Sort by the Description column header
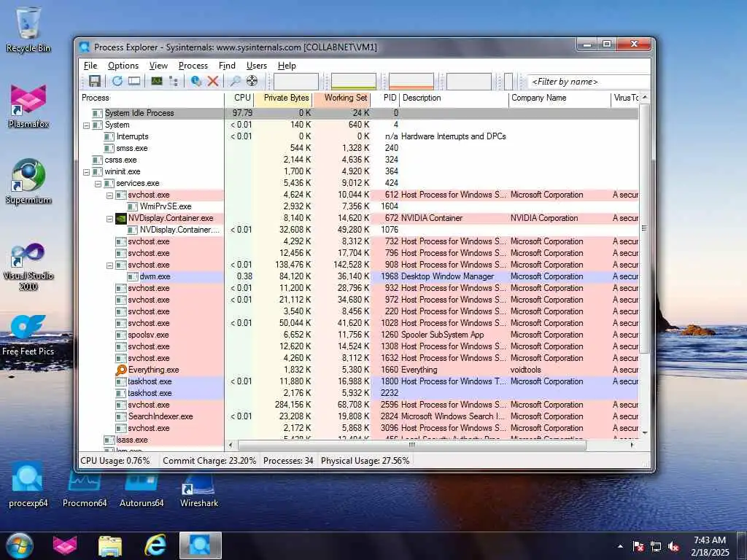The height and width of the screenshot is (560, 747). (454, 98)
